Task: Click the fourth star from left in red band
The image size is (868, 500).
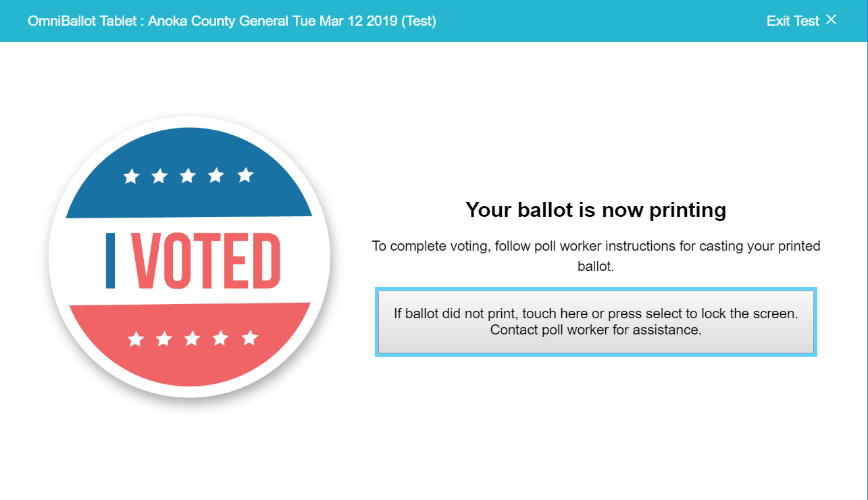Action: tap(221, 339)
